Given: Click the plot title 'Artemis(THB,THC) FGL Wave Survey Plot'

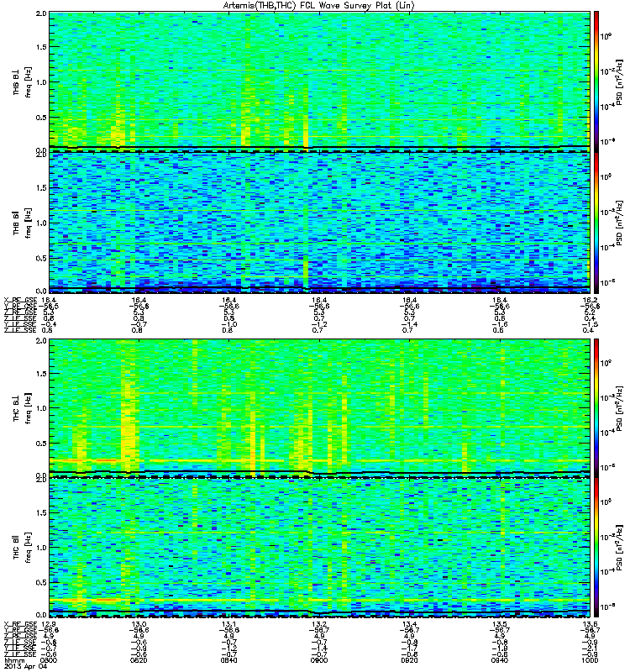Looking at the screenshot, I should pyautogui.click(x=306, y=6).
